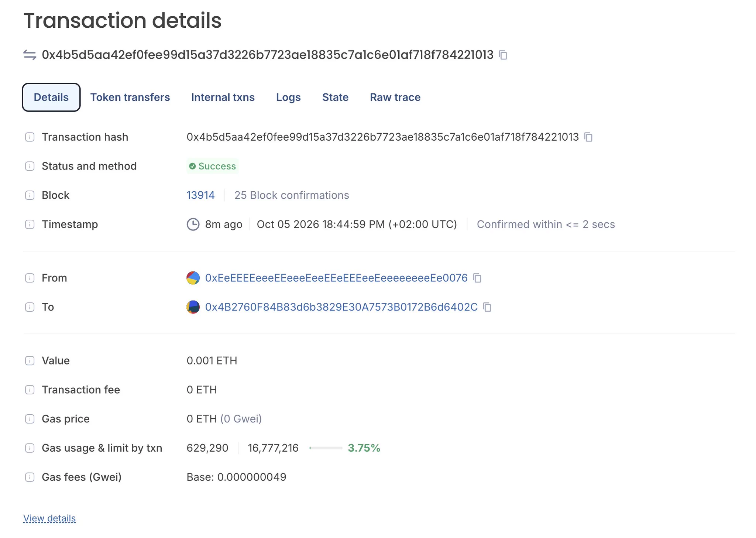This screenshot has height=538, width=756.
Task: Copy hash in Transaction hash row
Action: pyautogui.click(x=588, y=137)
